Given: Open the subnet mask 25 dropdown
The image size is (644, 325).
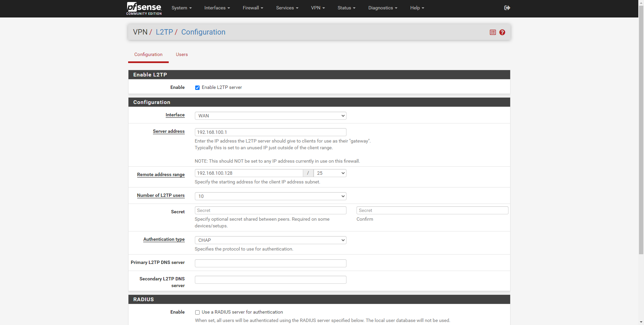Looking at the screenshot, I should pyautogui.click(x=330, y=173).
